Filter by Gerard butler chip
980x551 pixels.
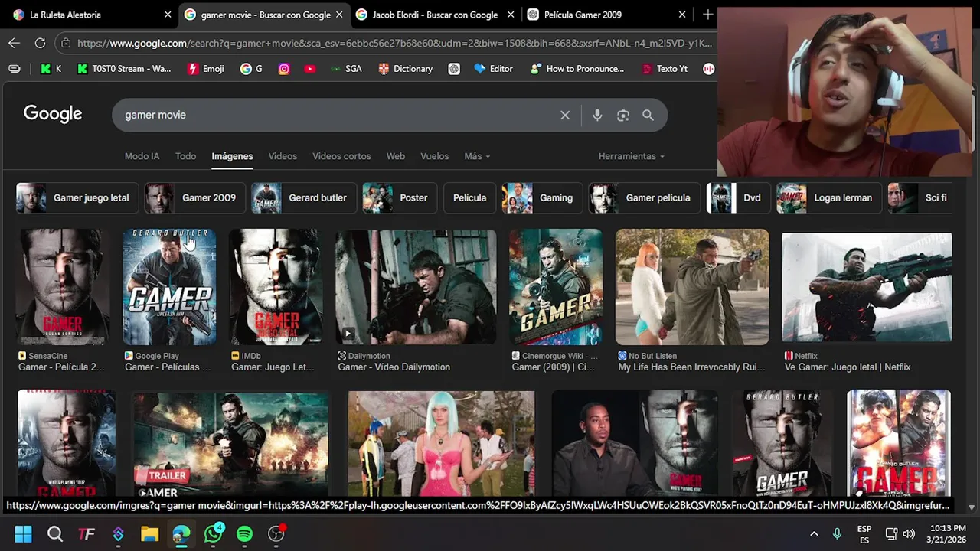(x=304, y=197)
